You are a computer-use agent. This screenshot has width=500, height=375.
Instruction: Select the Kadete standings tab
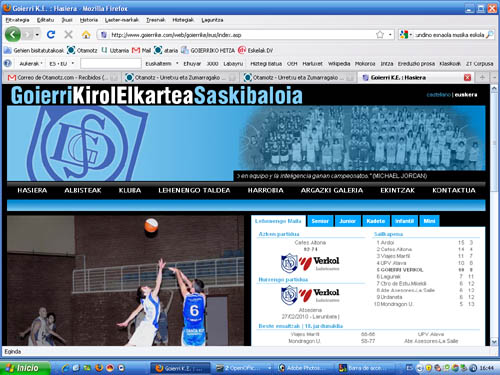376,221
